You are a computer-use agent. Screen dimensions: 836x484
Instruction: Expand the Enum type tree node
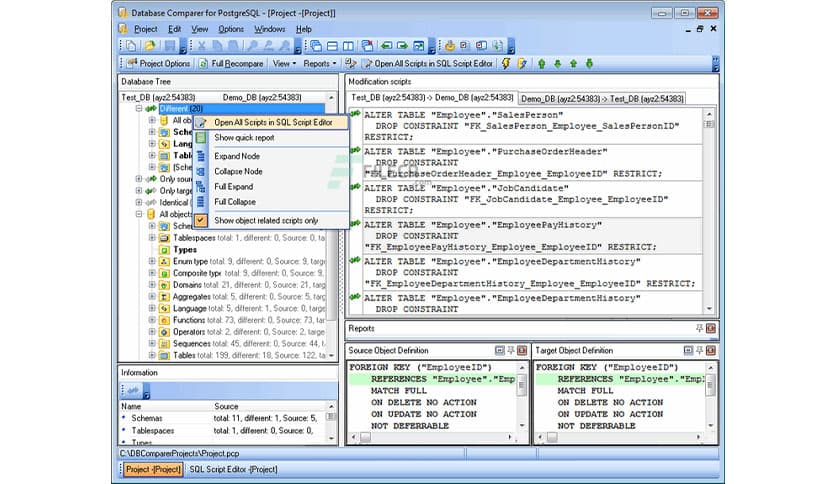pos(152,261)
